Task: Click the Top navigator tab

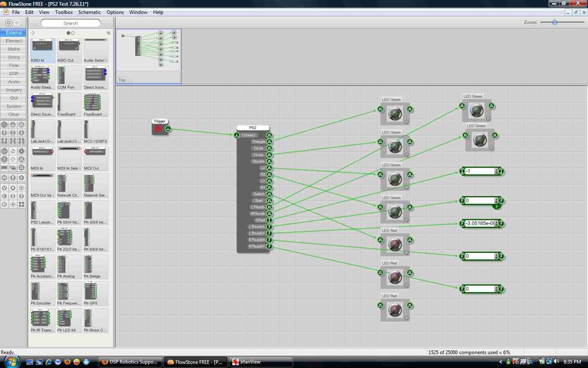Action: (122, 80)
